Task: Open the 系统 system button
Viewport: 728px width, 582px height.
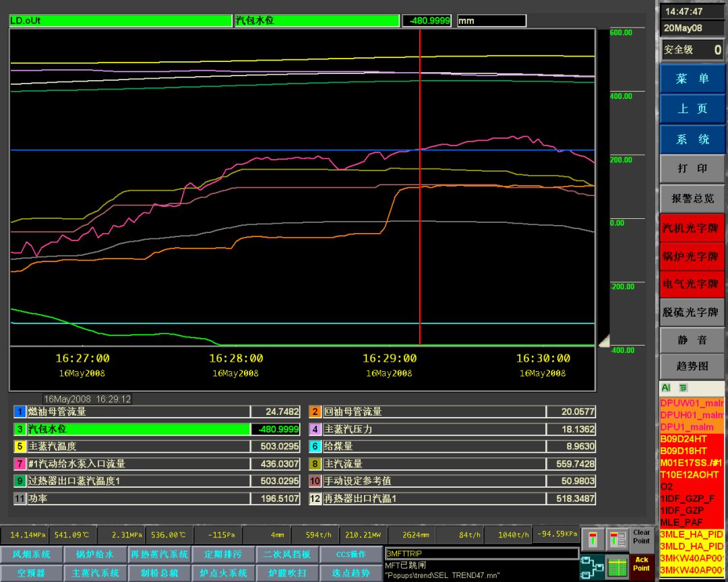Action: click(692, 139)
